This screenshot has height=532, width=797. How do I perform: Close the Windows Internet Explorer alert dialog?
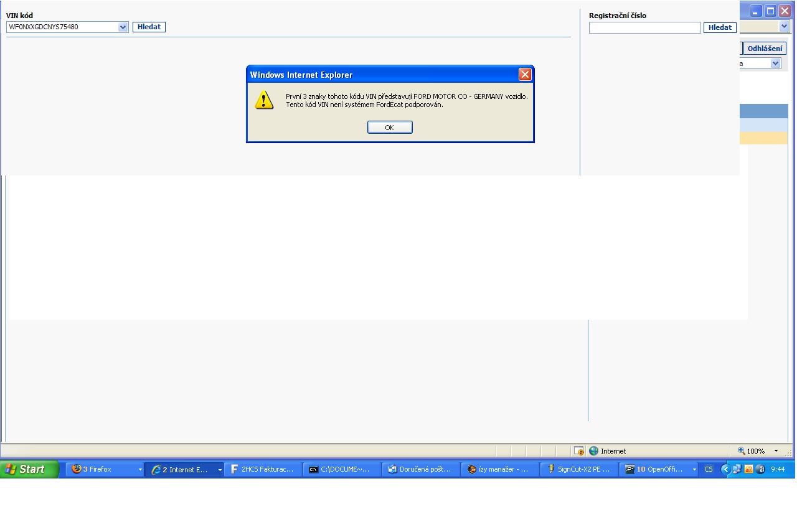click(525, 75)
